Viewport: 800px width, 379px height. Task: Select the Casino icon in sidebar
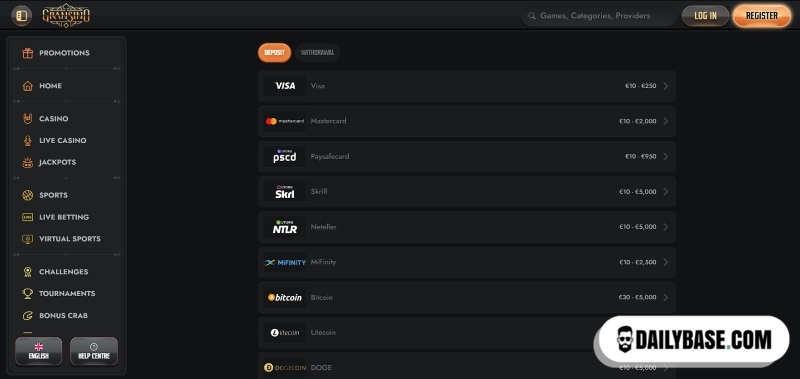point(28,118)
